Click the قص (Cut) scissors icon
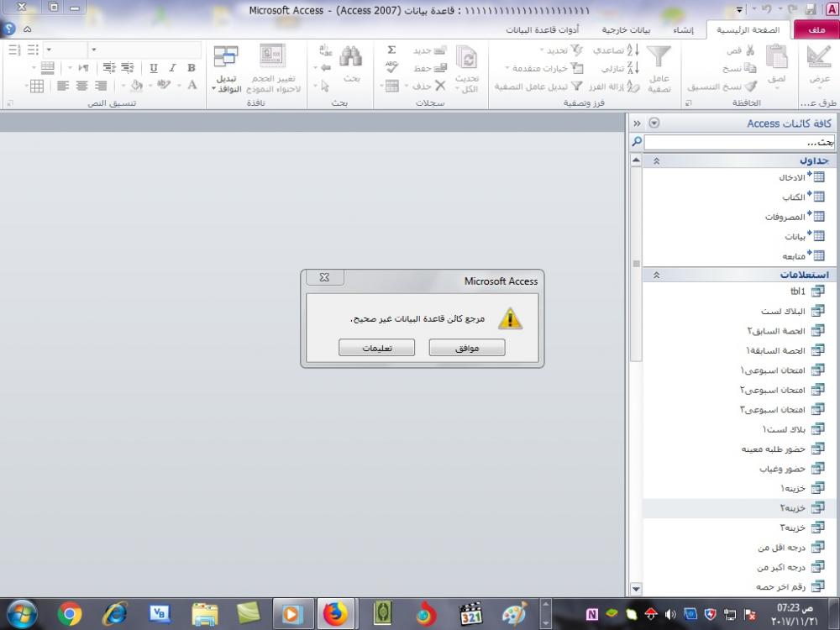This screenshot has height=630, width=840. point(749,50)
